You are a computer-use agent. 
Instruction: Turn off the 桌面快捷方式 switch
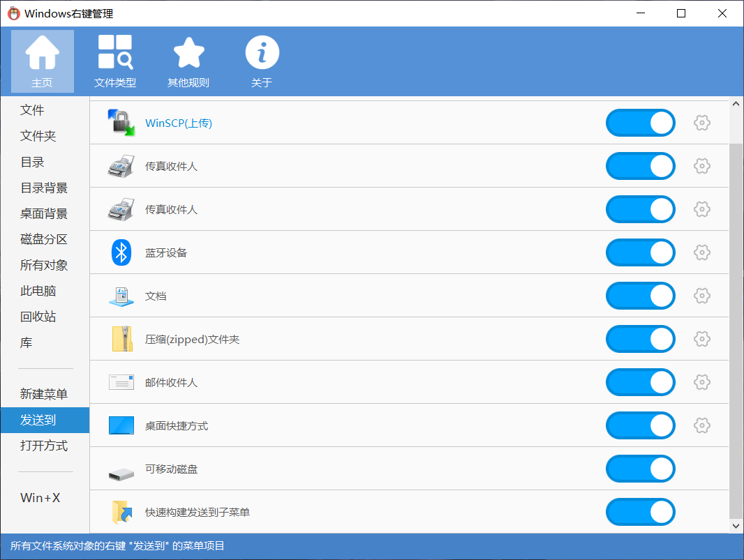641,425
